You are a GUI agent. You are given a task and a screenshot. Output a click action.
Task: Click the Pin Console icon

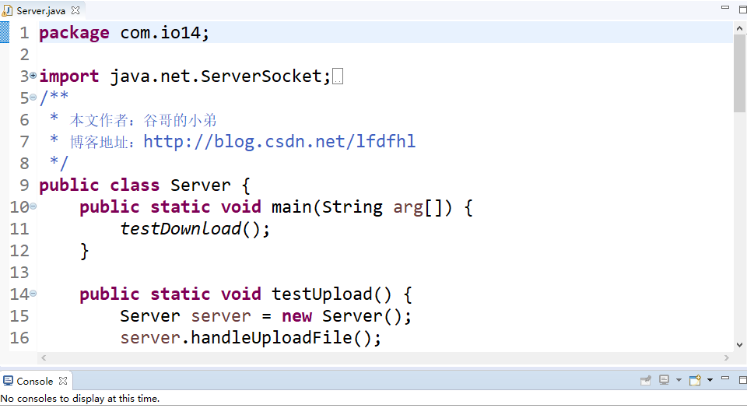[645, 381]
